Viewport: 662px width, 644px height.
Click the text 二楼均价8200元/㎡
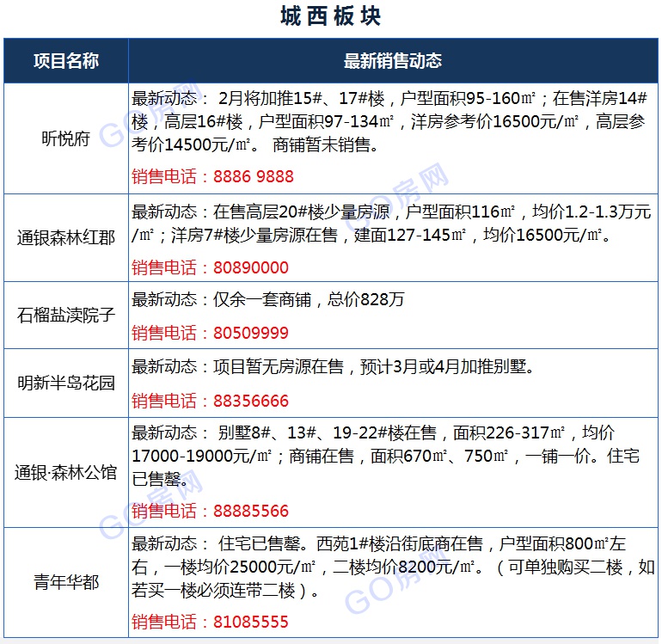point(403,567)
